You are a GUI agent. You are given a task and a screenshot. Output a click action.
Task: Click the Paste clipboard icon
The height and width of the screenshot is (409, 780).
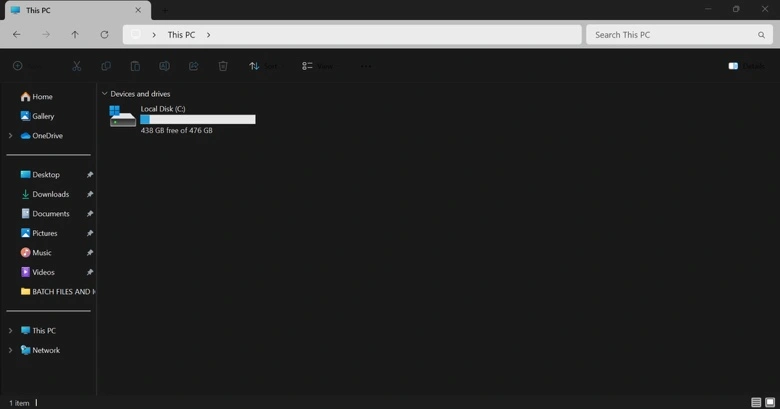point(135,66)
